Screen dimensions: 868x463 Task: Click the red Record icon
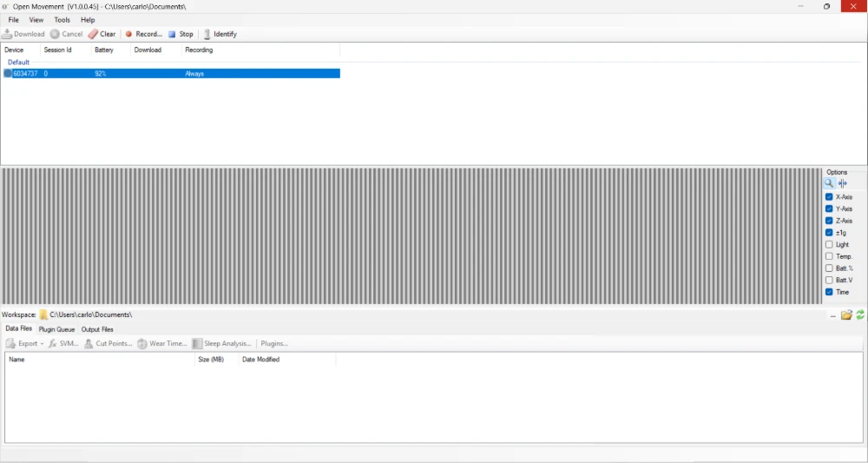pos(129,34)
